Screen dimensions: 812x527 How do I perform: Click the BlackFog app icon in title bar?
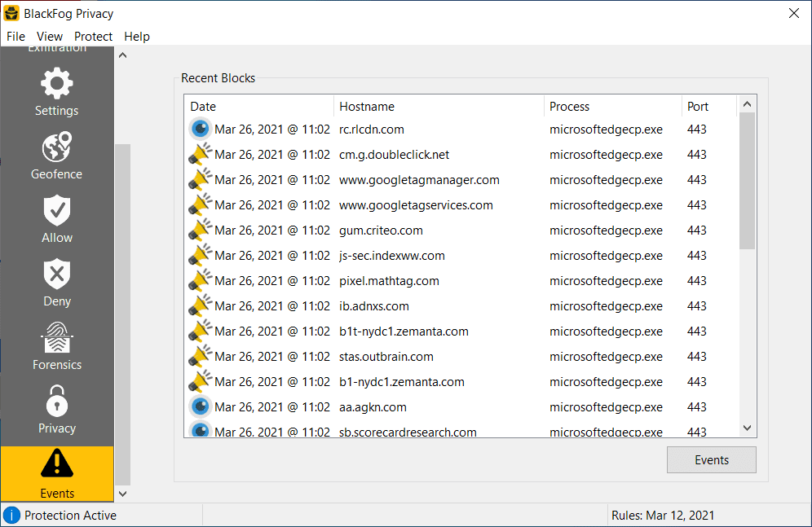pos(11,14)
